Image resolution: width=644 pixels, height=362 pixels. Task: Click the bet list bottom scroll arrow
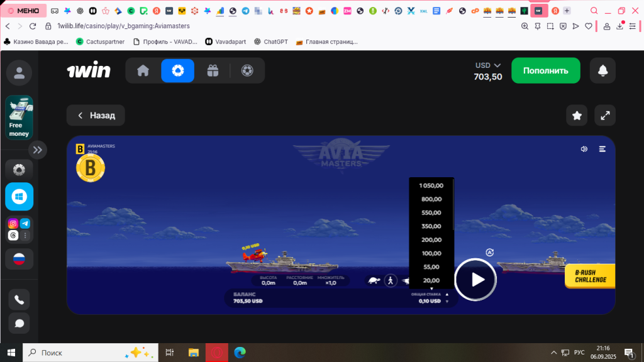pos(431,288)
